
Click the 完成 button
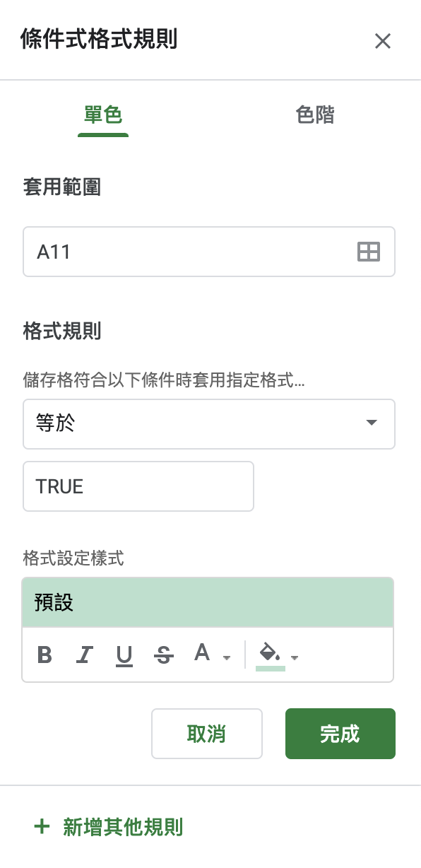click(340, 734)
